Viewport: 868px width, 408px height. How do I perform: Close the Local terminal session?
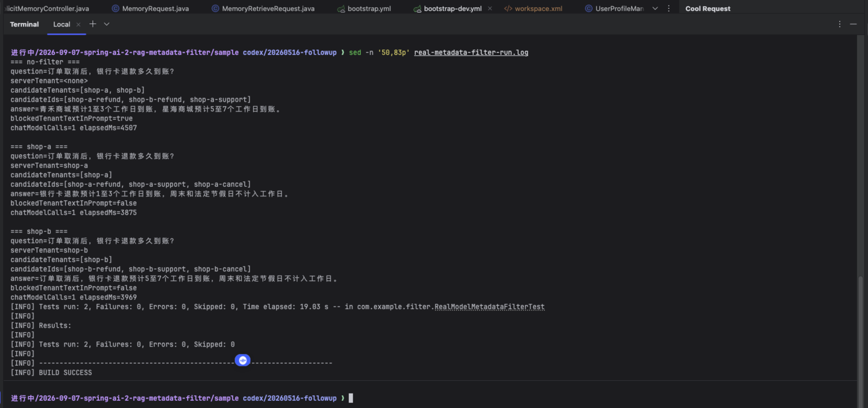[x=78, y=24]
